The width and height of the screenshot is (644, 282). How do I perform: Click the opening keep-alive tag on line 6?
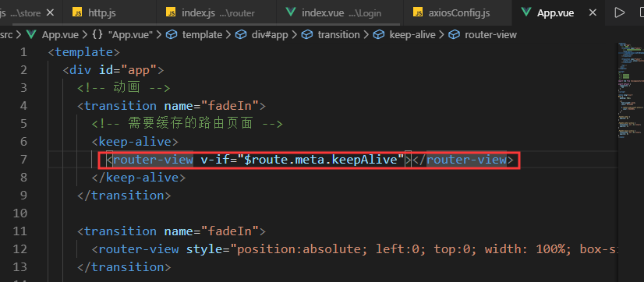(135, 142)
